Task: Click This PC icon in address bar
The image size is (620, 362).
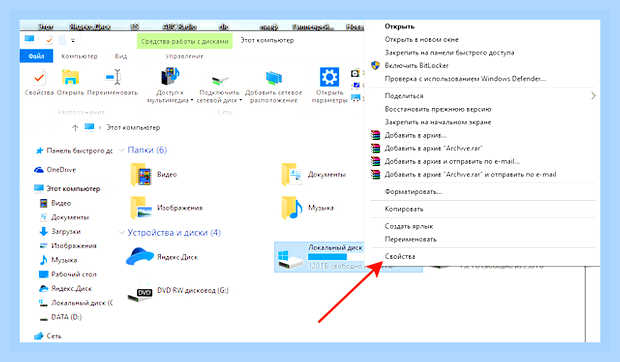Action: coord(90,127)
